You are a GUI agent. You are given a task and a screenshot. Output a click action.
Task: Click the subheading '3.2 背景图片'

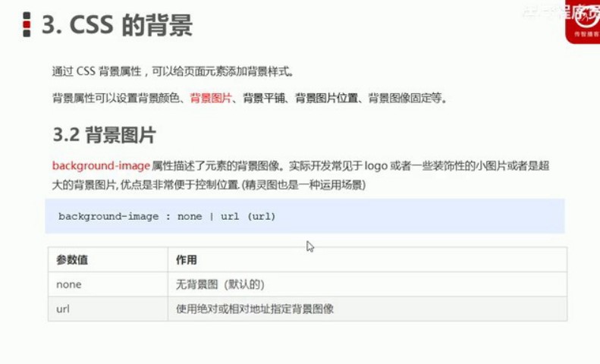pyautogui.click(x=104, y=135)
